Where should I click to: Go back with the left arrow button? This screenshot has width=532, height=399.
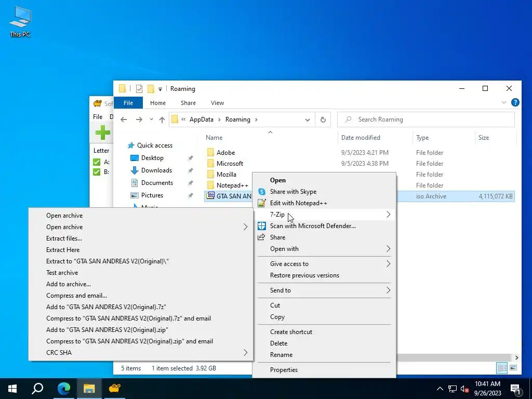(124, 119)
